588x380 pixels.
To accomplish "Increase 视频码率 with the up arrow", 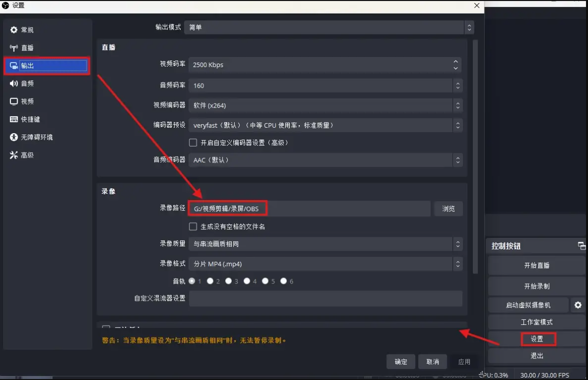I will tap(455, 61).
